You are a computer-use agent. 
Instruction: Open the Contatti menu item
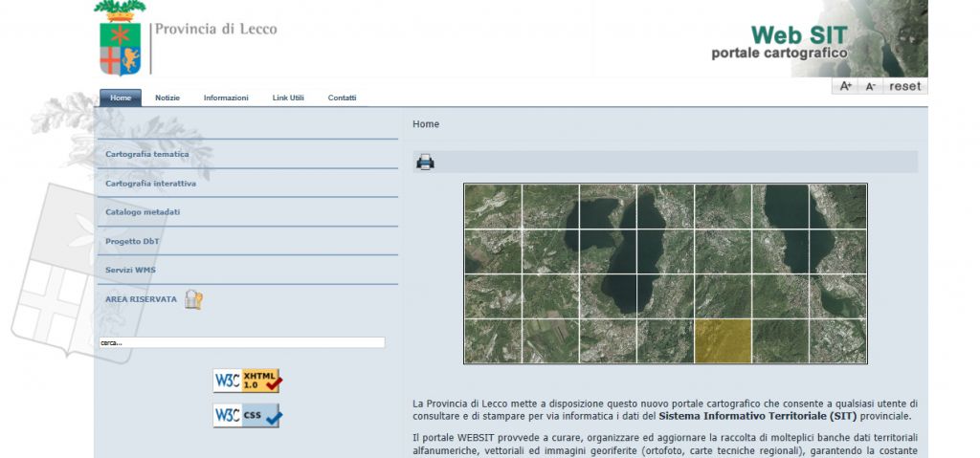point(342,98)
